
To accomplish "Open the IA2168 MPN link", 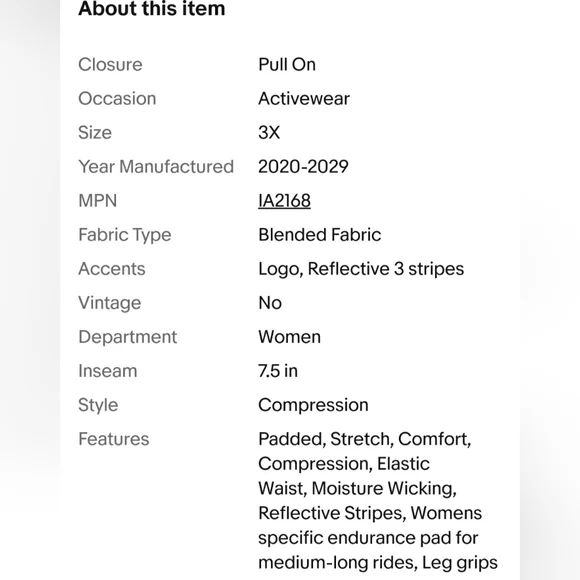I will [284, 201].
